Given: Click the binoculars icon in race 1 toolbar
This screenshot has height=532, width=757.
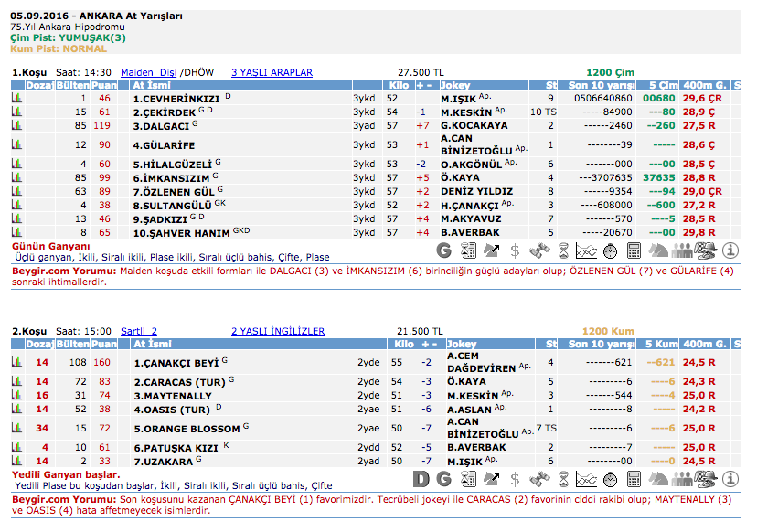Looking at the screenshot, I should (x=539, y=250).
